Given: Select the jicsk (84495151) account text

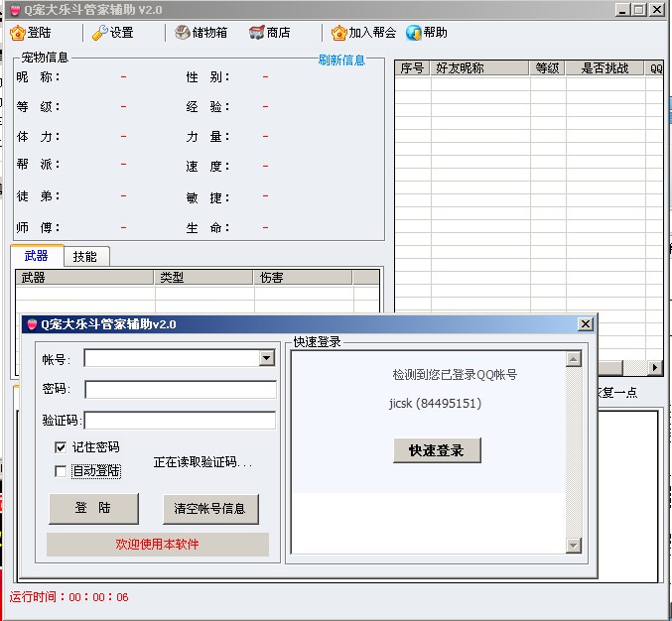Looking at the screenshot, I should (x=436, y=404).
